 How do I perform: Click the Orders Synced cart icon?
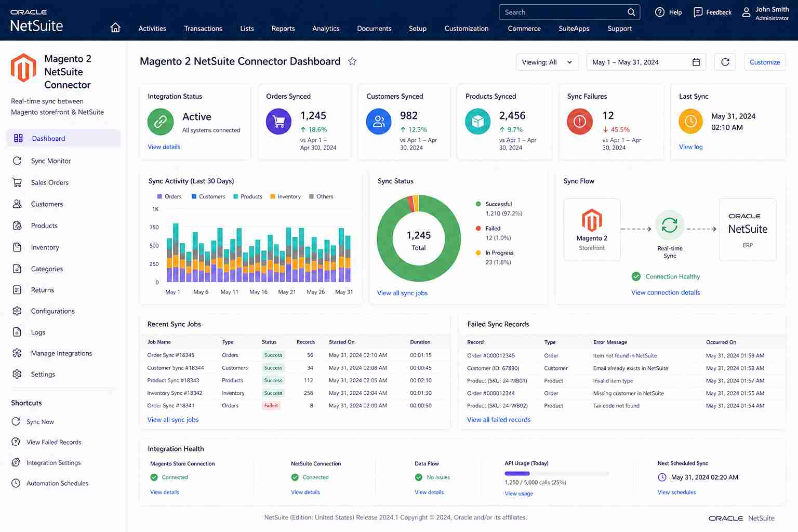pos(279,121)
